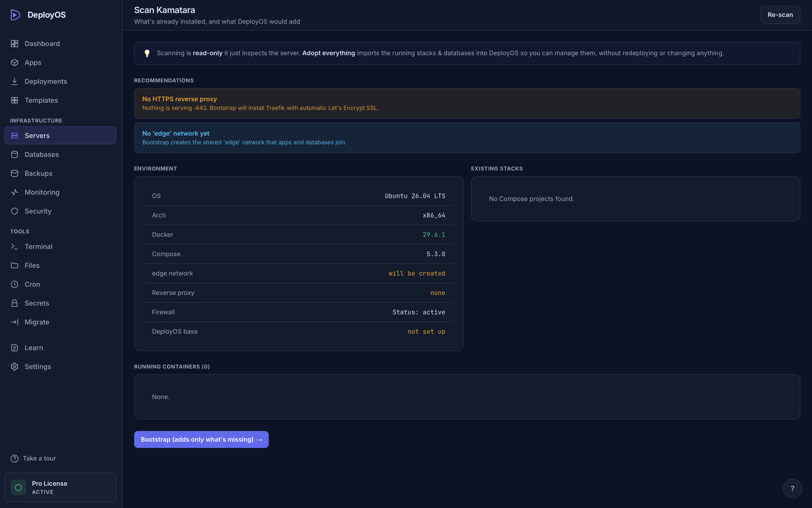Open the Dashboard grid icon

pyautogui.click(x=15, y=44)
